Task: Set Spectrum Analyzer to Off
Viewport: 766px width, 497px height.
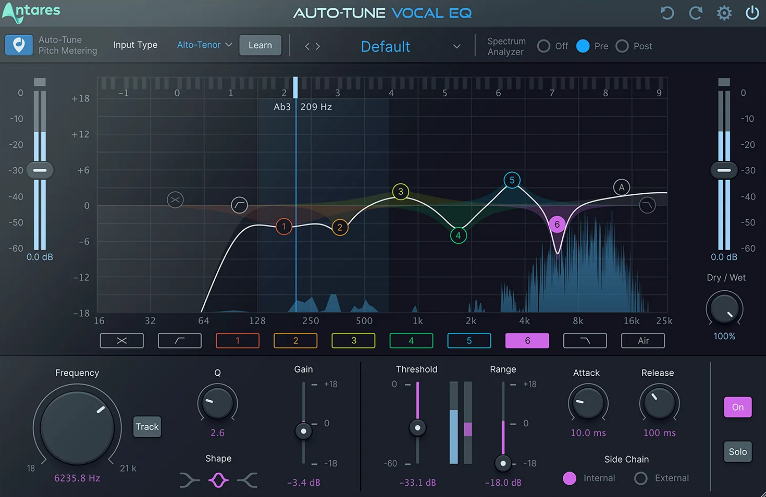Action: coord(544,46)
